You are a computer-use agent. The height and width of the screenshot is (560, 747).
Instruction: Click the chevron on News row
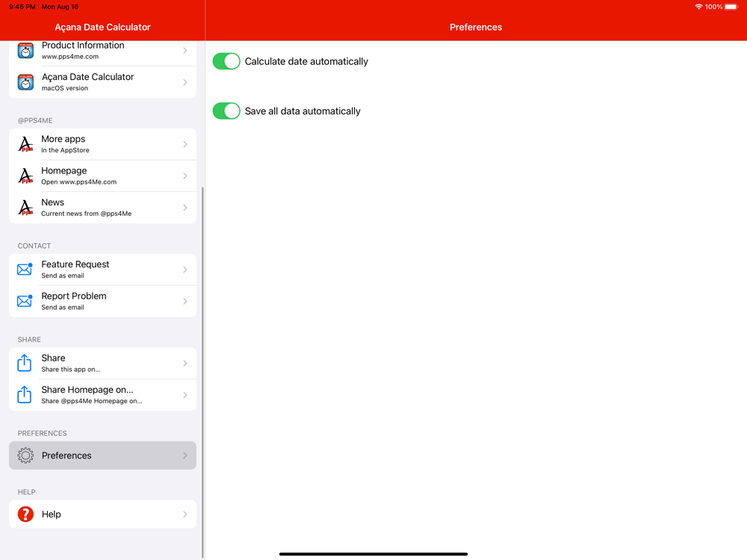pos(185,208)
